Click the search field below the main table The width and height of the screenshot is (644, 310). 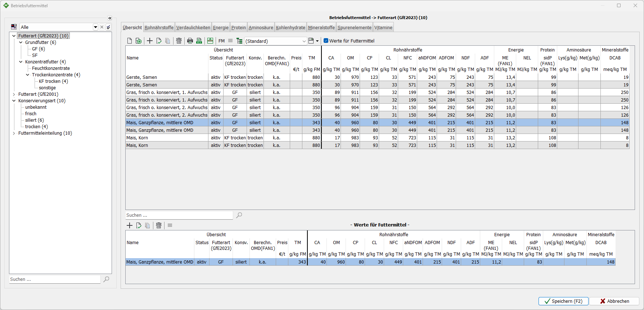tap(179, 215)
